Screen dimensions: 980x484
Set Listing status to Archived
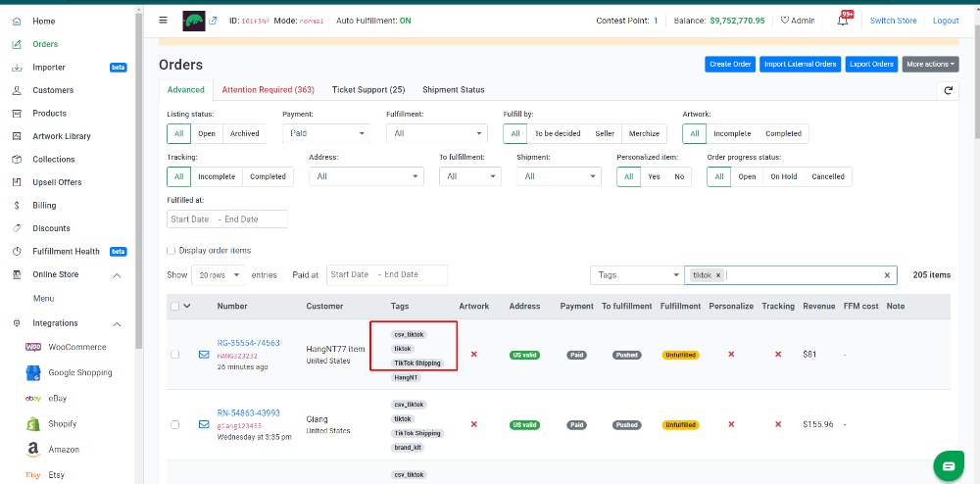pos(244,133)
